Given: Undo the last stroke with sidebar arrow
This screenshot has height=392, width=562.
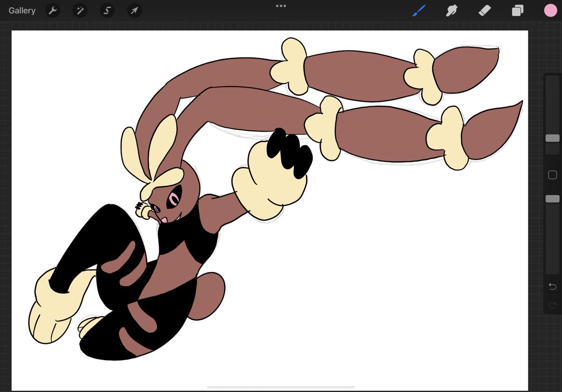Looking at the screenshot, I should pyautogui.click(x=553, y=286).
